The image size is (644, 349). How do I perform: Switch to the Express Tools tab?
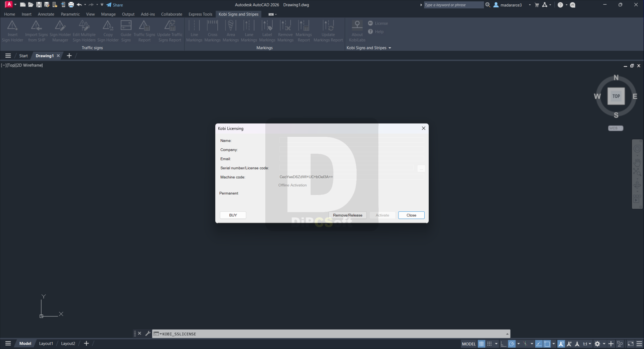pos(200,14)
